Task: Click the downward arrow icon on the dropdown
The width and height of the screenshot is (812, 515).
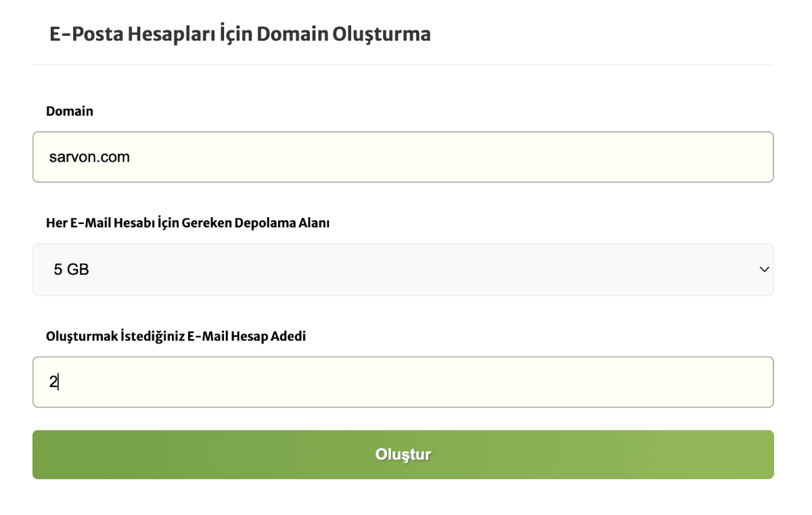Action: pyautogui.click(x=764, y=269)
